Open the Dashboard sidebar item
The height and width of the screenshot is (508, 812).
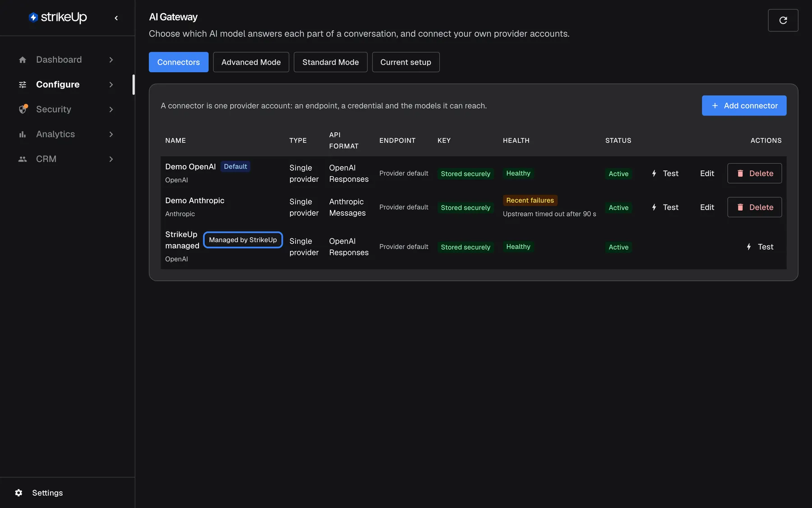(67, 60)
